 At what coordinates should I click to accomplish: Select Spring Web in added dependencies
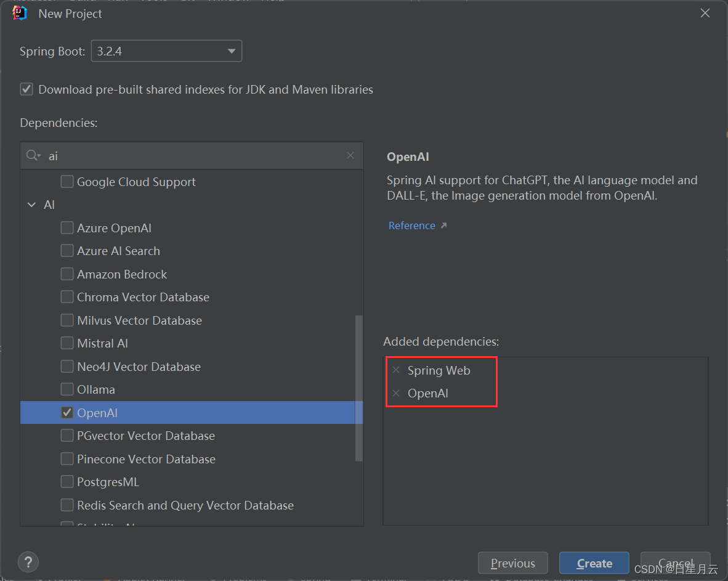(x=439, y=370)
